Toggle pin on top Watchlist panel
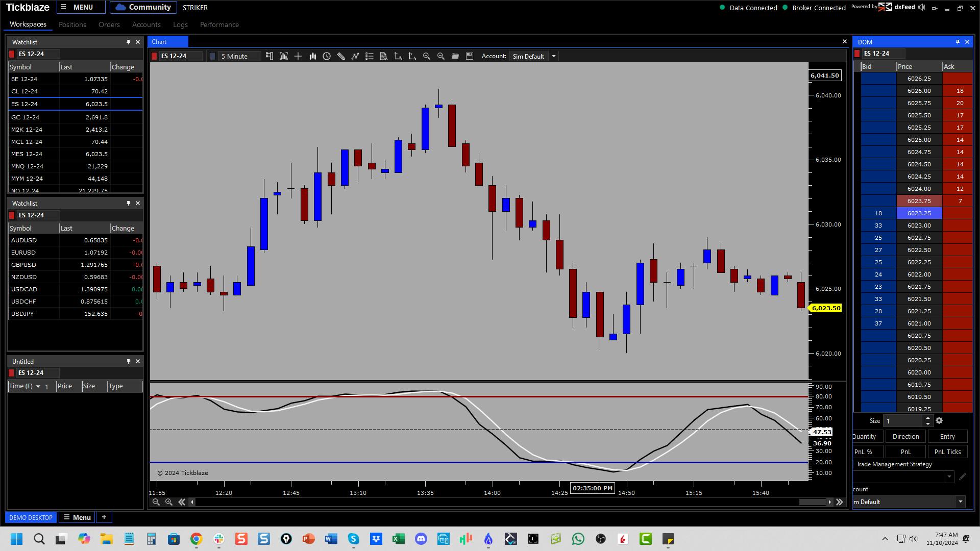 click(128, 42)
